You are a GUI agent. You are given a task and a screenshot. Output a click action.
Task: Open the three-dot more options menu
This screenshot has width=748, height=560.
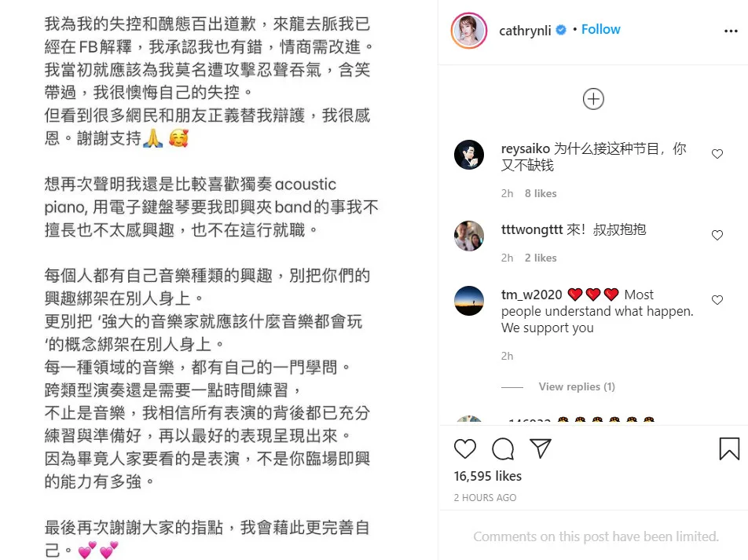tap(731, 31)
